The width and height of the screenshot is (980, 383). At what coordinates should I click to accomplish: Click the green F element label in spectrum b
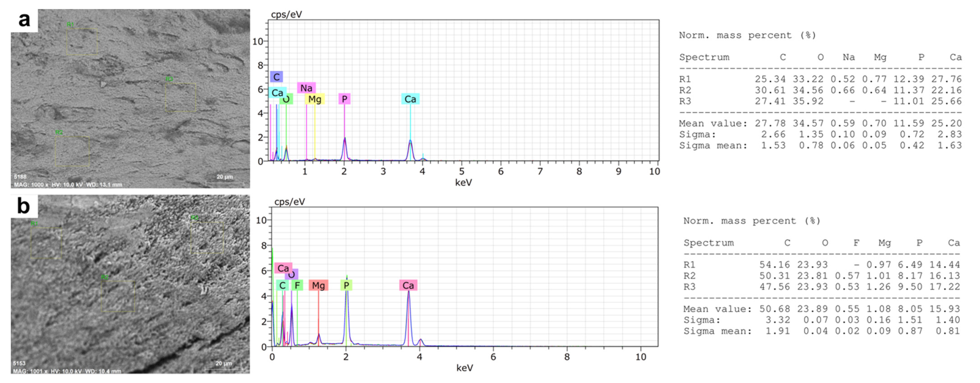coord(297,285)
